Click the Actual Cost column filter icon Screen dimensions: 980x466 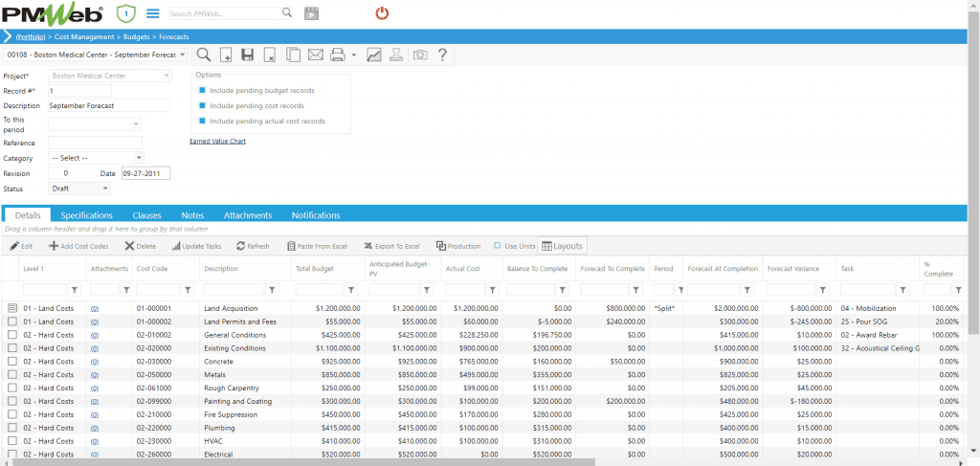(x=493, y=290)
